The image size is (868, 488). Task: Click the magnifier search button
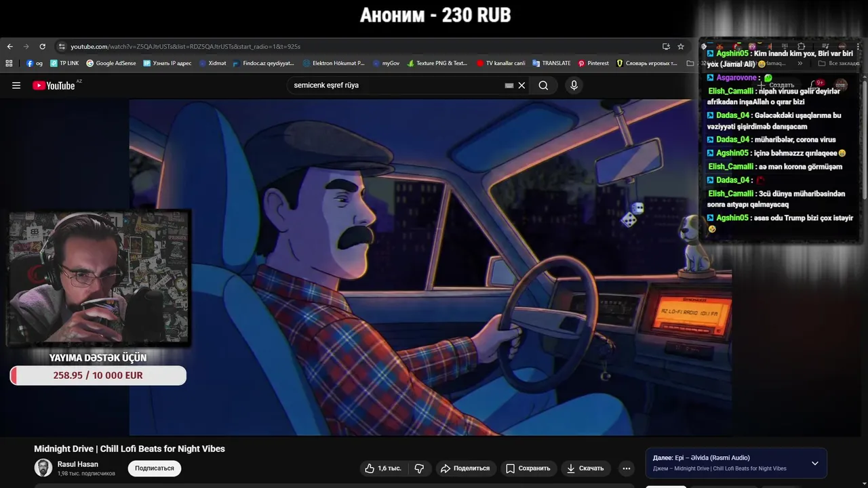click(543, 85)
